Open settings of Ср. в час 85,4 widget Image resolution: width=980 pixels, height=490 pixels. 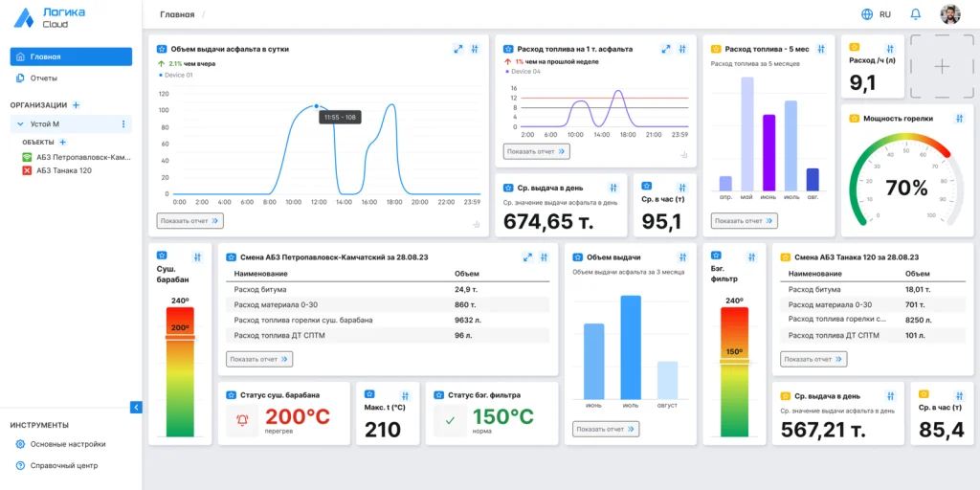point(959,395)
